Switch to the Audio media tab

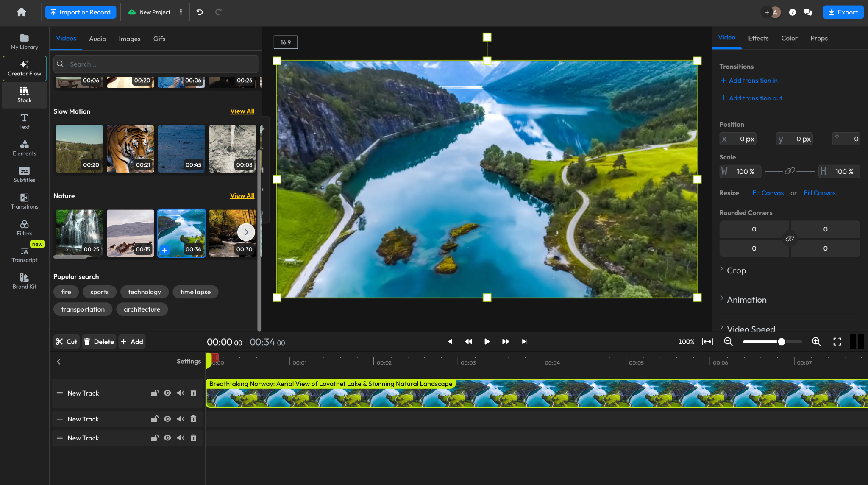coord(97,39)
